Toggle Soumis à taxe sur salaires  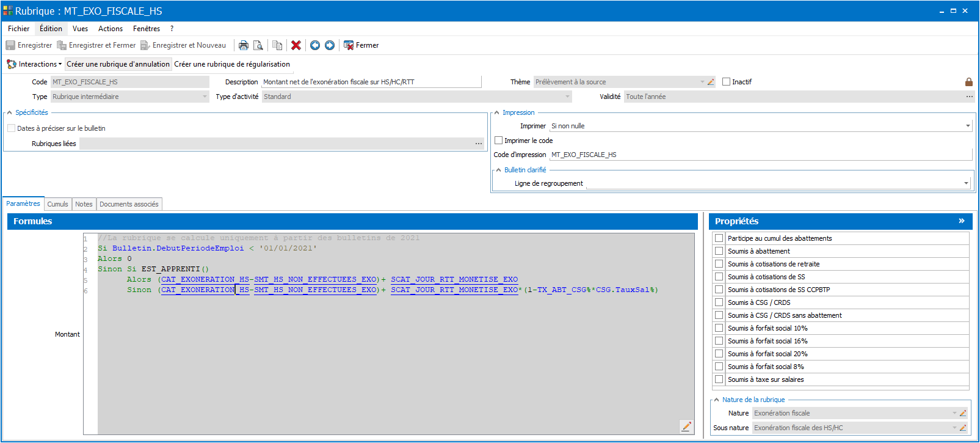(x=719, y=379)
